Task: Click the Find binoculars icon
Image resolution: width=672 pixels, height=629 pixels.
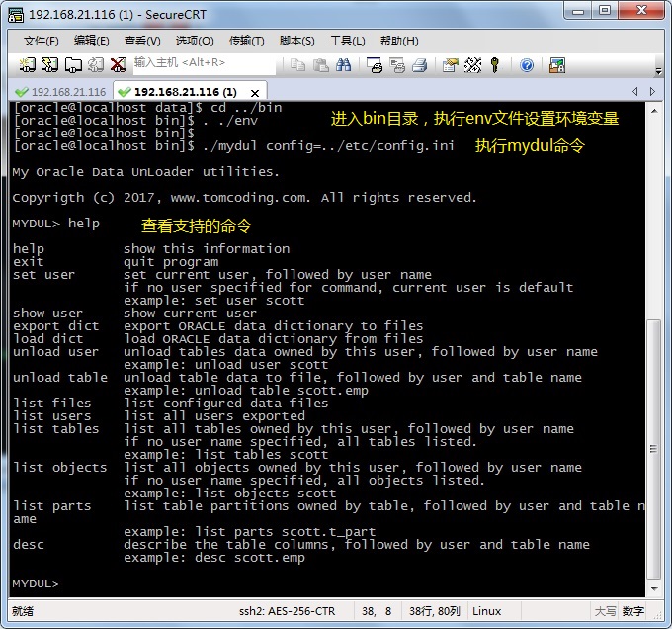Action: (x=343, y=65)
